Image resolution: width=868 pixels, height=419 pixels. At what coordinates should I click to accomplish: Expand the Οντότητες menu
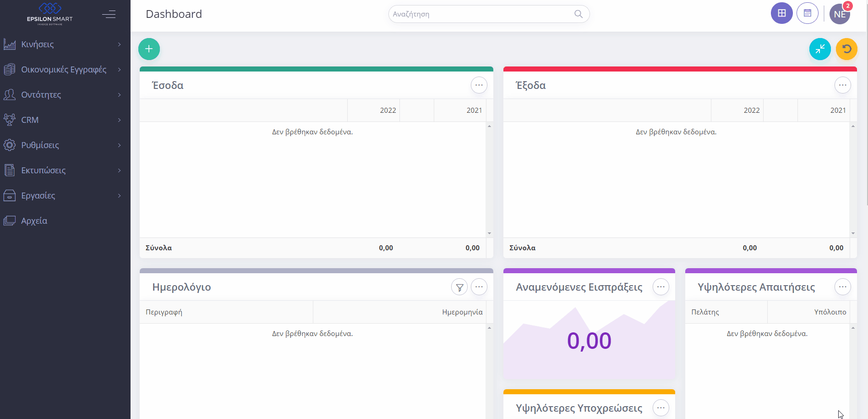[65, 94]
